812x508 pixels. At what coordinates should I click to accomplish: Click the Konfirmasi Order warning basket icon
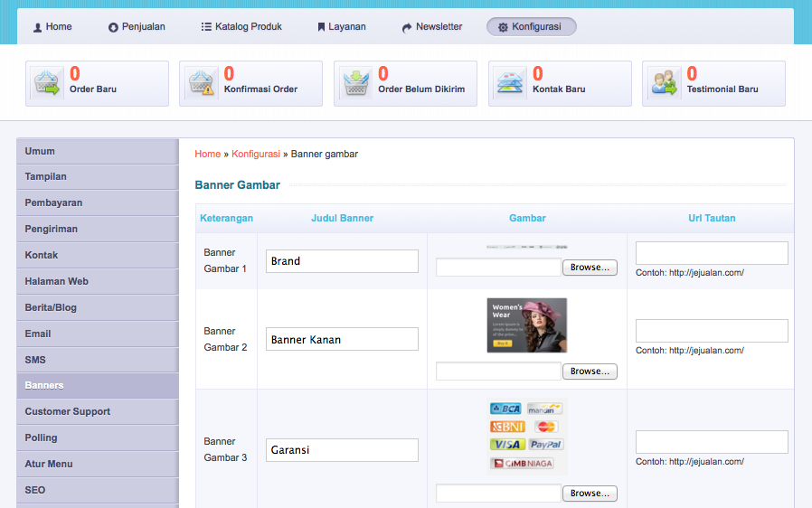[x=201, y=83]
